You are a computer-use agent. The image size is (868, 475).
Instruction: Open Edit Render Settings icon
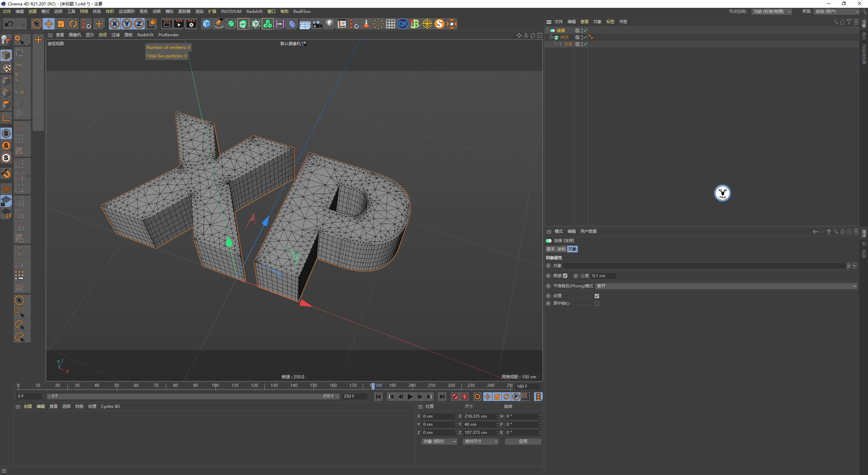[191, 24]
